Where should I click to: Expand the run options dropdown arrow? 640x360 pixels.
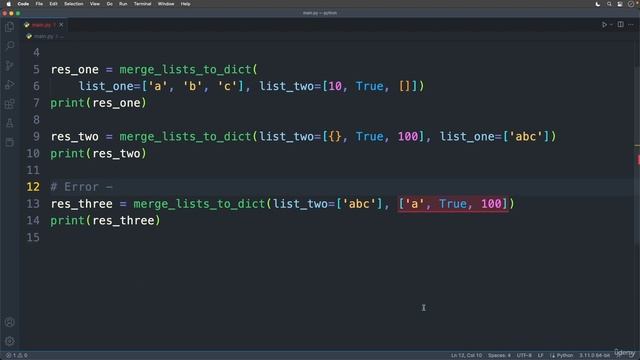(611, 25)
